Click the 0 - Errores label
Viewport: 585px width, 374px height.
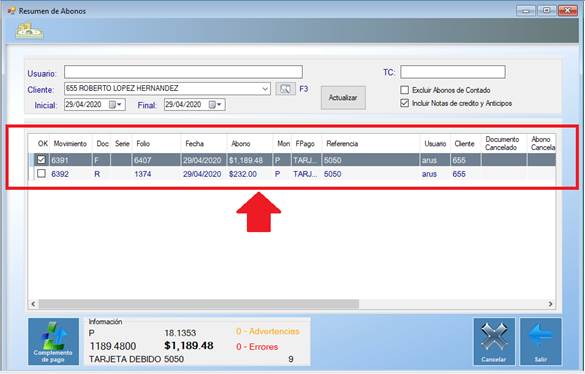pyautogui.click(x=257, y=347)
